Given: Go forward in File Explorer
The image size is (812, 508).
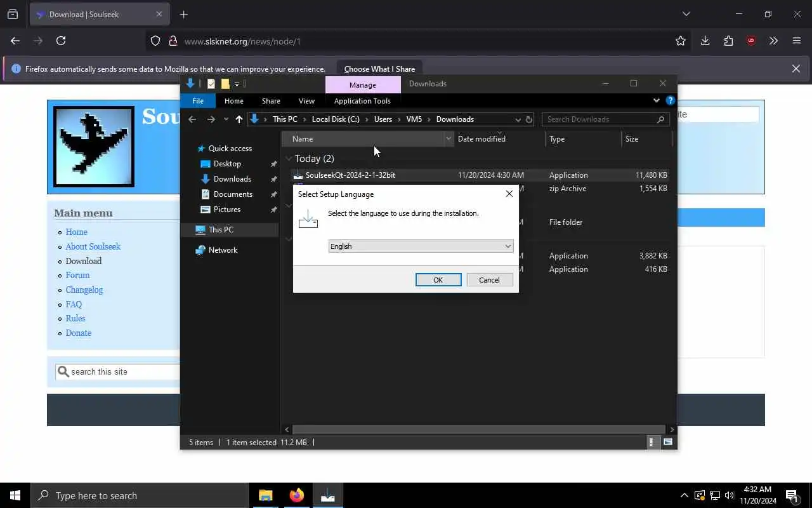Looking at the screenshot, I should (x=211, y=119).
